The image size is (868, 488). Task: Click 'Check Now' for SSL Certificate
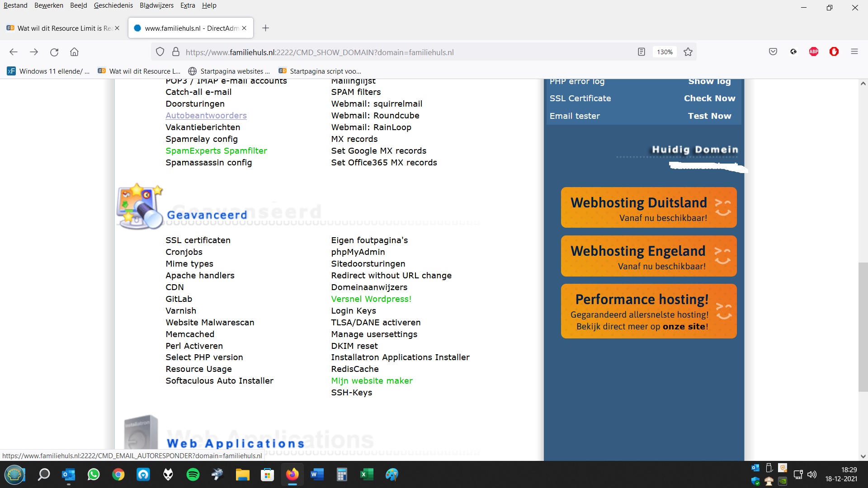(x=709, y=98)
